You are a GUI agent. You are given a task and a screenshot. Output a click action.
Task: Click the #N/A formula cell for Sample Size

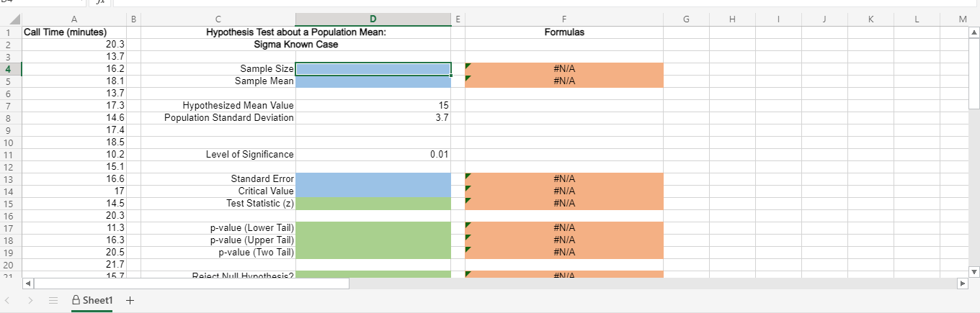564,69
